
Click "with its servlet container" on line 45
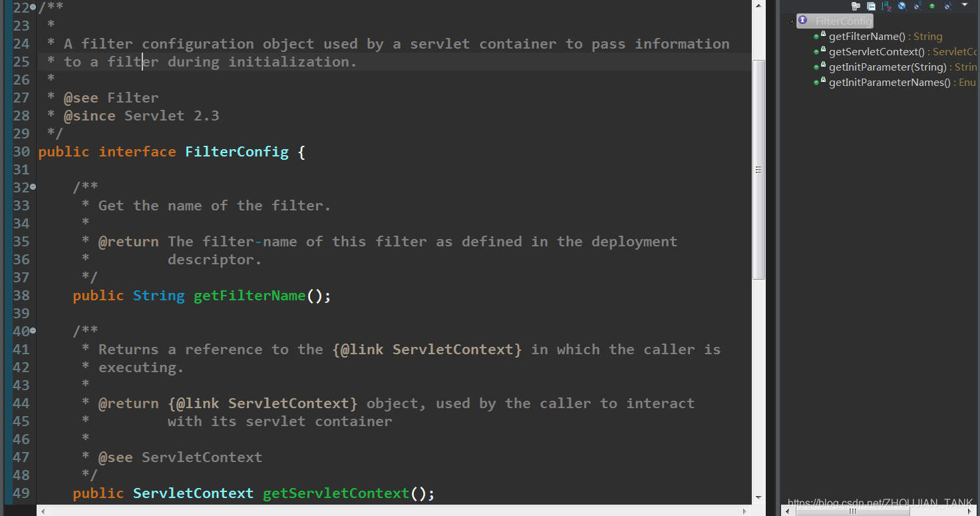pyautogui.click(x=280, y=421)
